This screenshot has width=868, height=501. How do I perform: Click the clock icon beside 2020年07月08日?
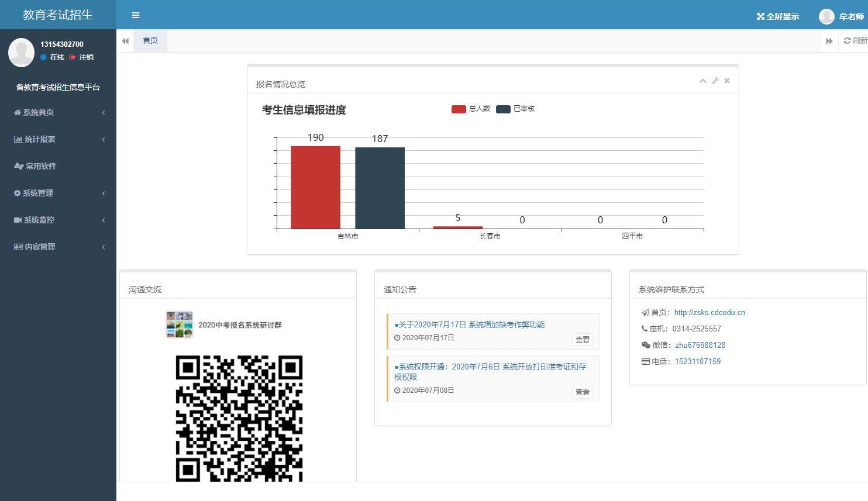tap(397, 391)
